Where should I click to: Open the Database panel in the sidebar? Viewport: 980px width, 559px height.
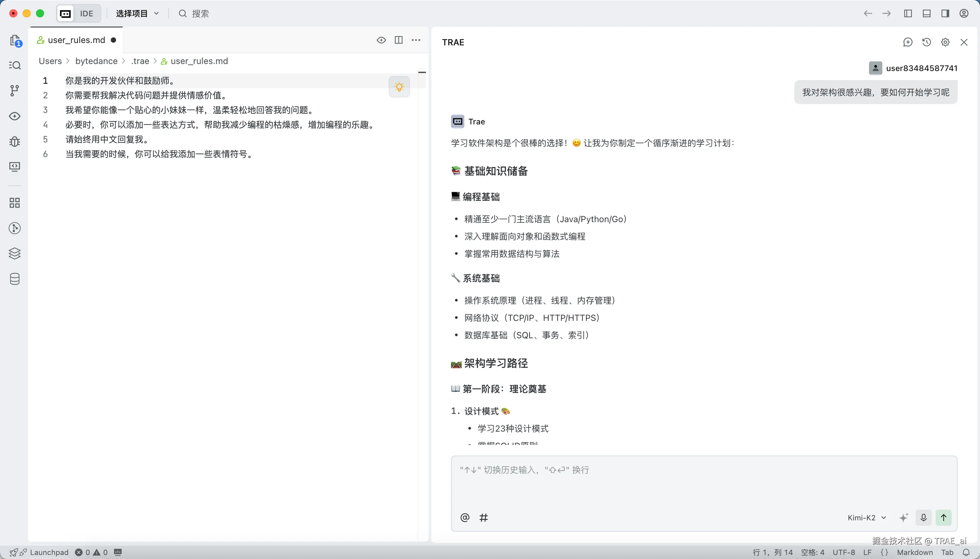point(15,279)
